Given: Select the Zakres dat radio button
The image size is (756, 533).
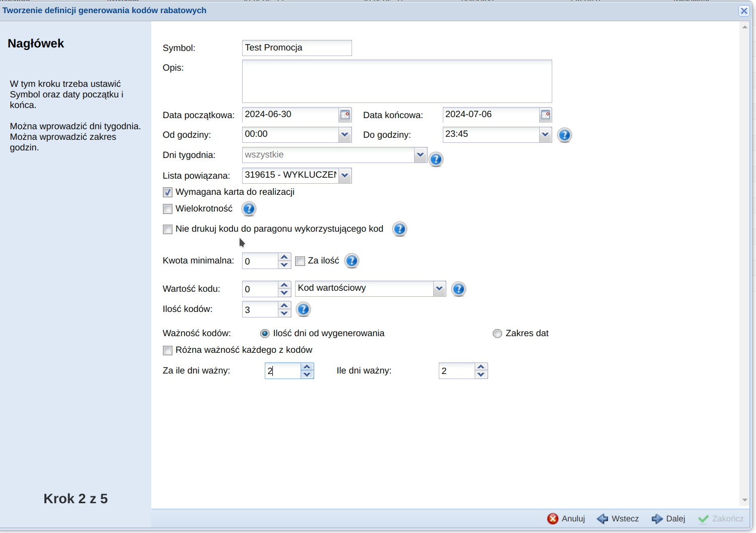Looking at the screenshot, I should [497, 334].
